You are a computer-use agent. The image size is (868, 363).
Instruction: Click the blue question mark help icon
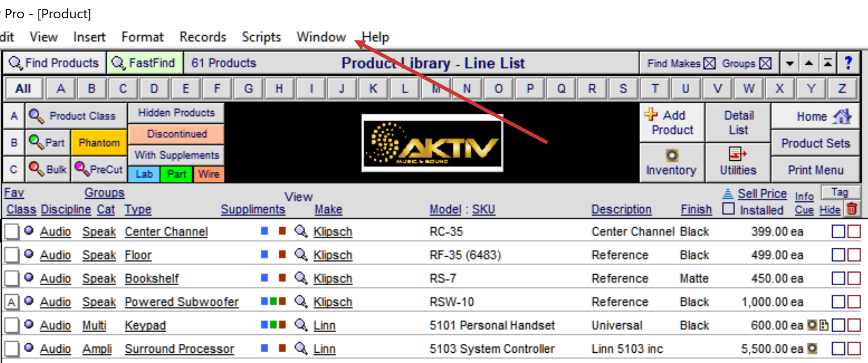[x=848, y=63]
